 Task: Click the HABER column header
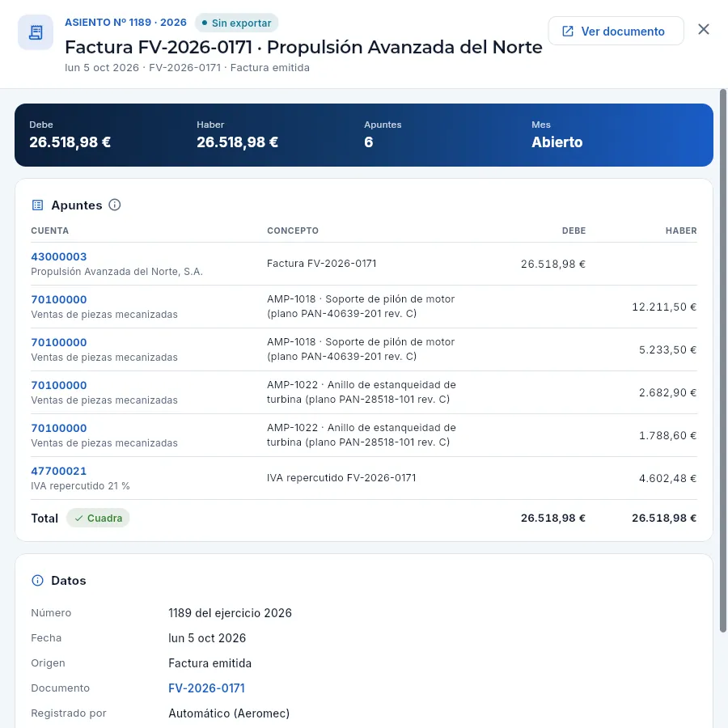681,231
